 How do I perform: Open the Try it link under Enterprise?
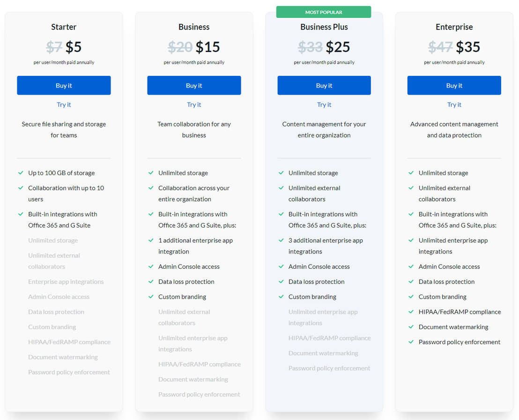point(454,104)
